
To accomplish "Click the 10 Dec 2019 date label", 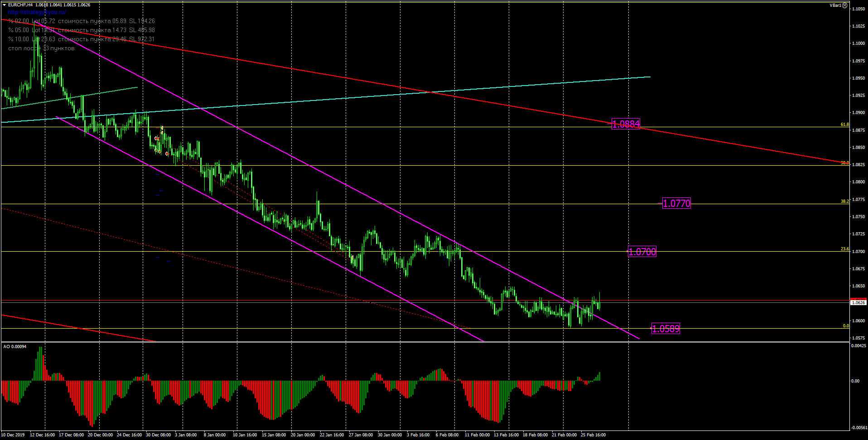I will [x=13, y=435].
